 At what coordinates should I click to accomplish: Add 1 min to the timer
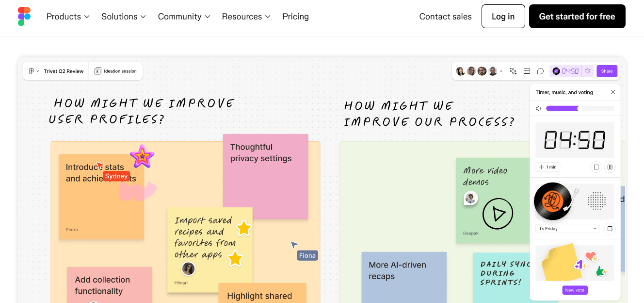tap(547, 167)
